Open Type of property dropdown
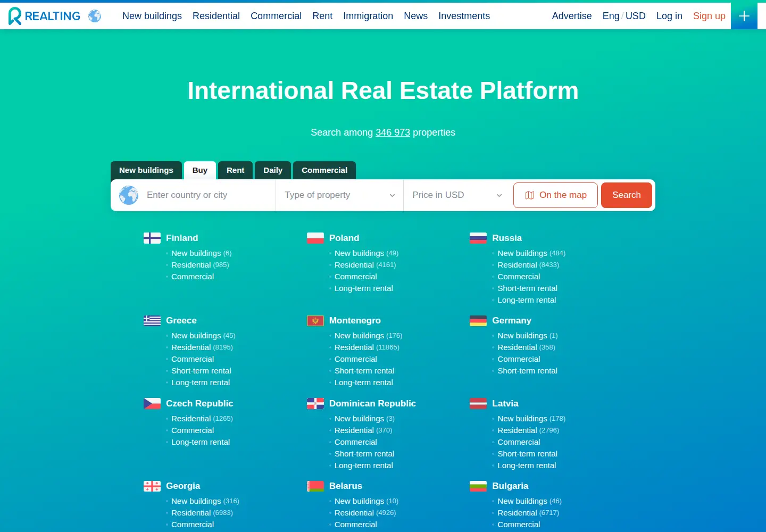Screen dimensions: 766x532 tap(339, 195)
